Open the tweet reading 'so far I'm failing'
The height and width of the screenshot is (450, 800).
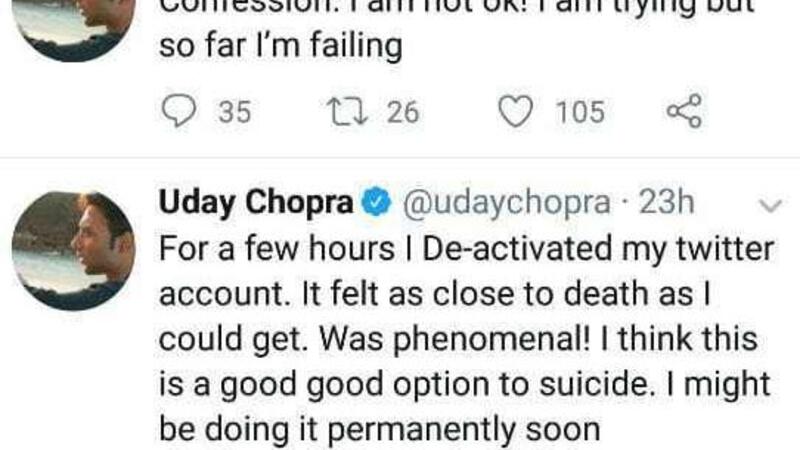pos(280,47)
